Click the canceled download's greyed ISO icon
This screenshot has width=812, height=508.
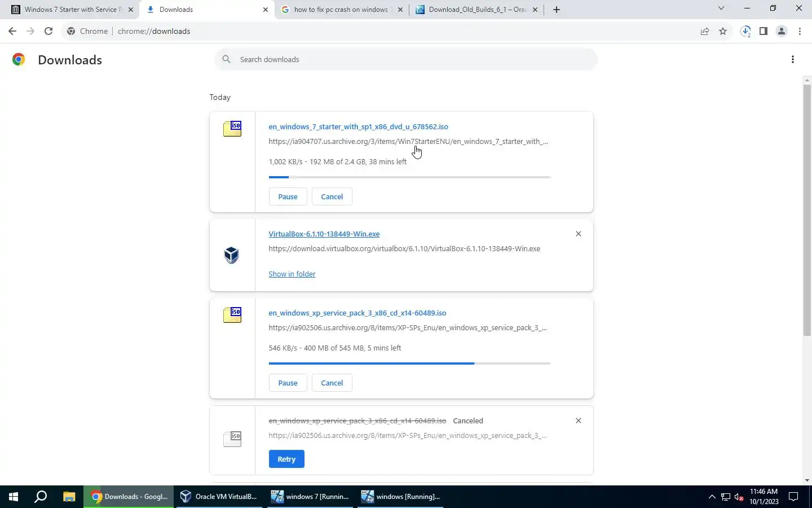pyautogui.click(x=232, y=439)
